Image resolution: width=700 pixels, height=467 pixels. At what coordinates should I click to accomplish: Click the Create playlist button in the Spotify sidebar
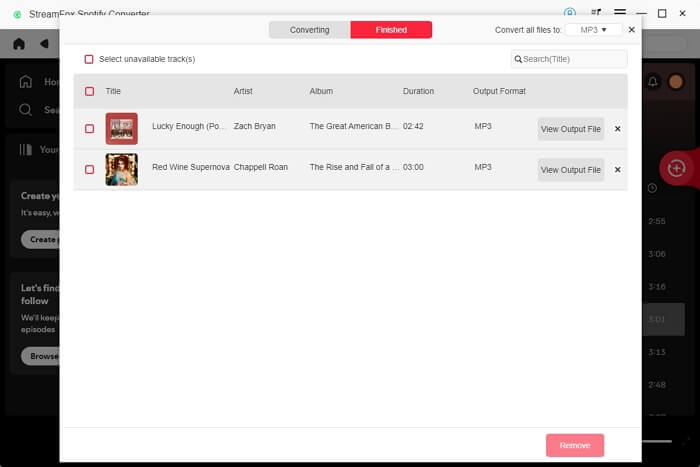tap(40, 239)
